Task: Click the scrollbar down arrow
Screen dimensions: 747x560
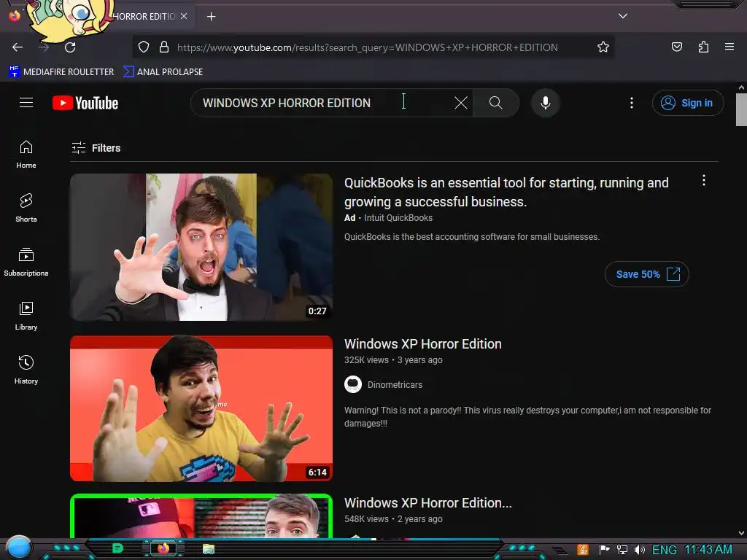Action: (x=741, y=533)
